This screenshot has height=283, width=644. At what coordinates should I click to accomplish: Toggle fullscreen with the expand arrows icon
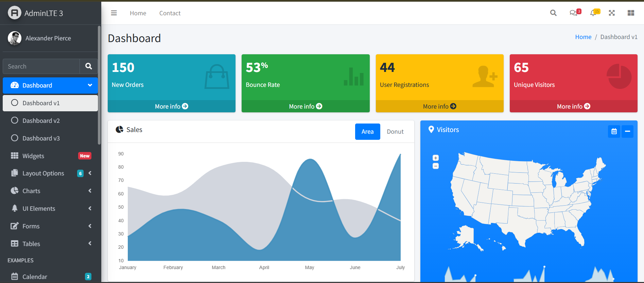[x=612, y=13]
